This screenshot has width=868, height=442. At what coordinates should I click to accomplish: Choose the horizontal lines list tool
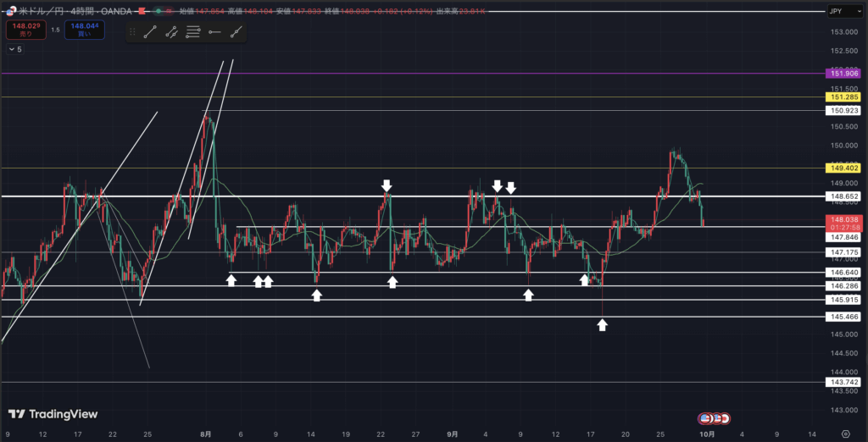[193, 32]
